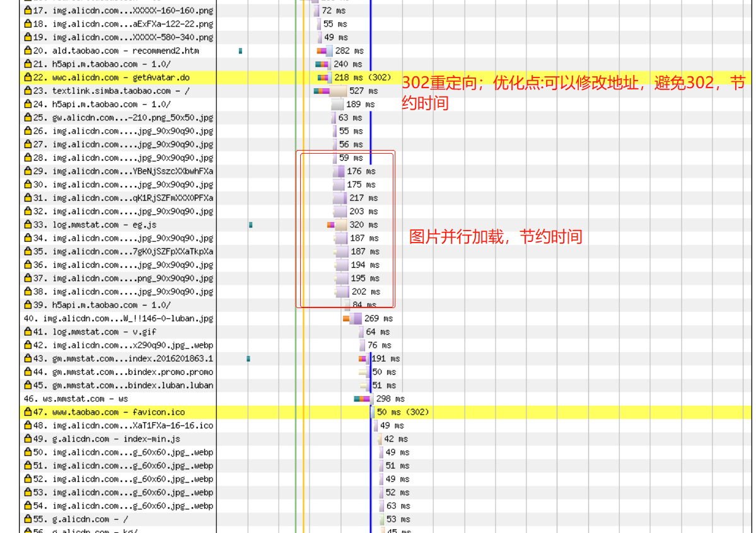Click the waterfall bar for request 20 recommend2.htm

(x=325, y=50)
